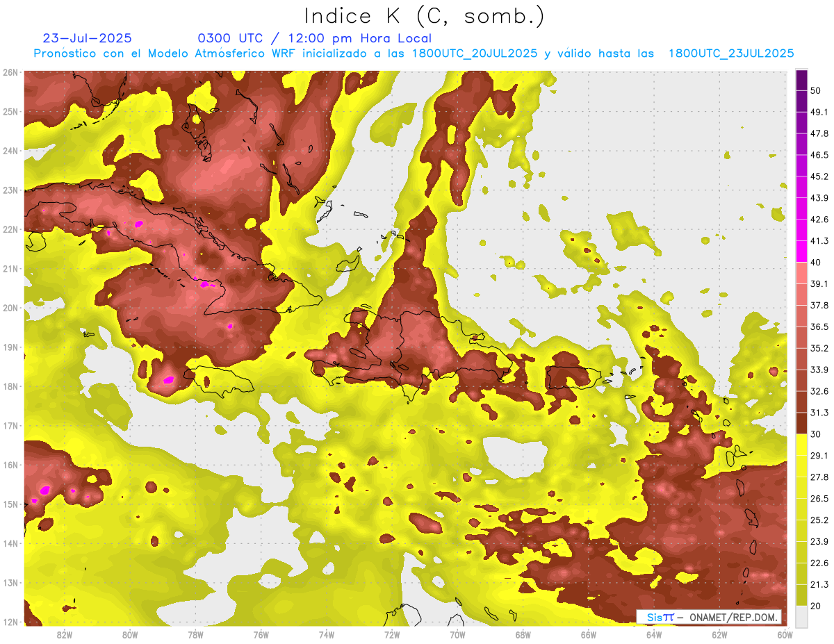Click the "26N" latitude label
This screenshot has height=644, width=834.
[10, 72]
